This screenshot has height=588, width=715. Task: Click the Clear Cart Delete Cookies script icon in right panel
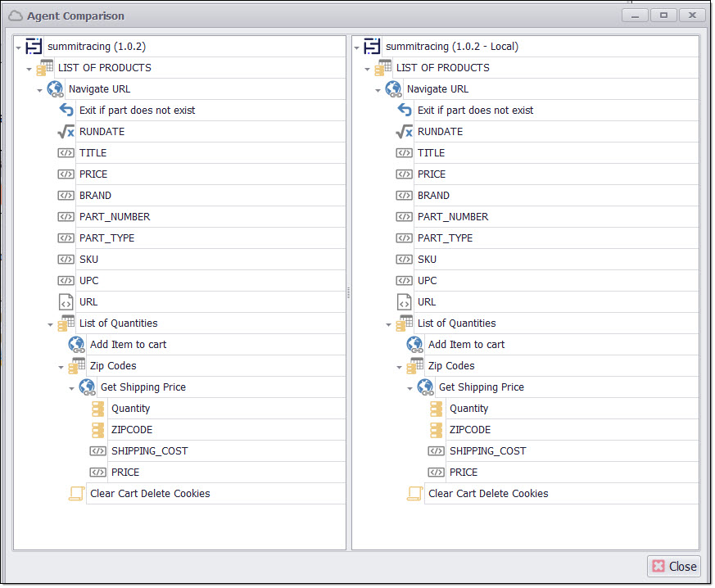pyautogui.click(x=415, y=494)
